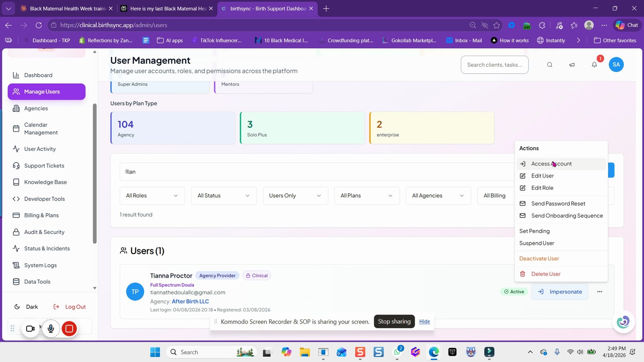Open Edge Copilot Chat button
The height and width of the screenshot is (362, 644).
[627, 25]
